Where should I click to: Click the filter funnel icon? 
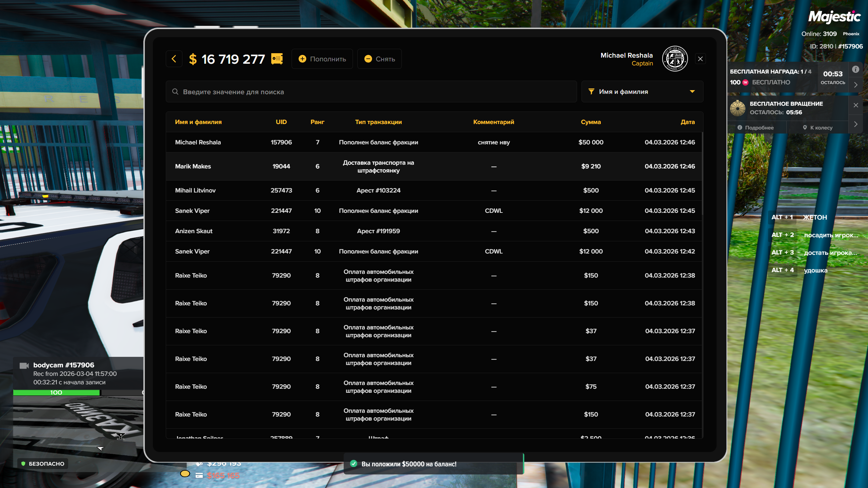591,91
